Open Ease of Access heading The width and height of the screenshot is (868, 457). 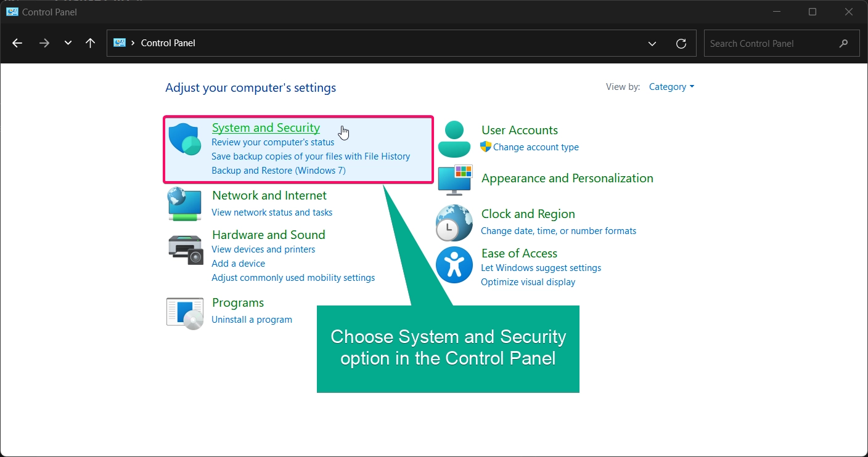(x=519, y=253)
